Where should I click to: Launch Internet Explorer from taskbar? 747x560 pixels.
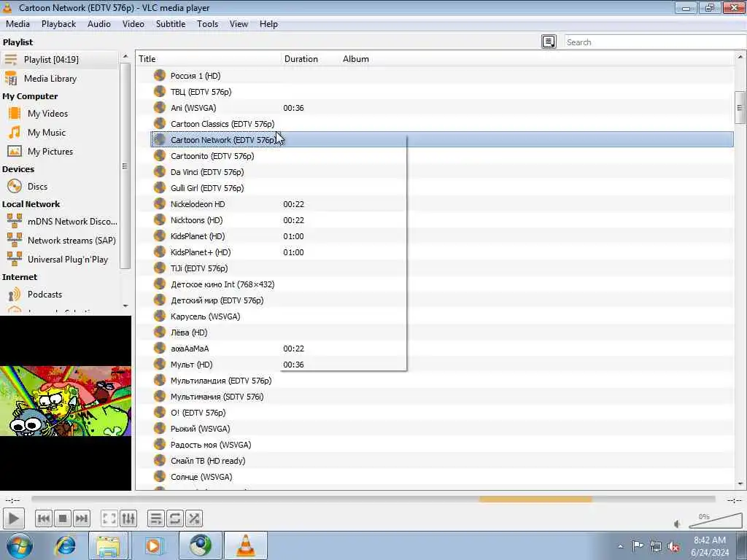65,545
